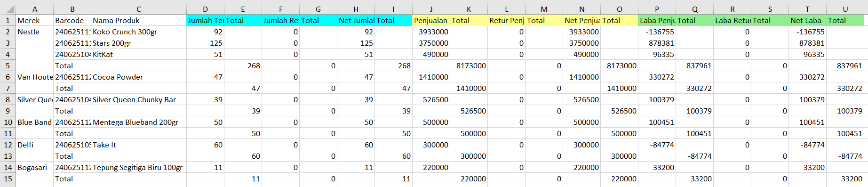The width and height of the screenshot is (868, 187).
Task: Select row 15 header
Action: [x=8, y=179]
